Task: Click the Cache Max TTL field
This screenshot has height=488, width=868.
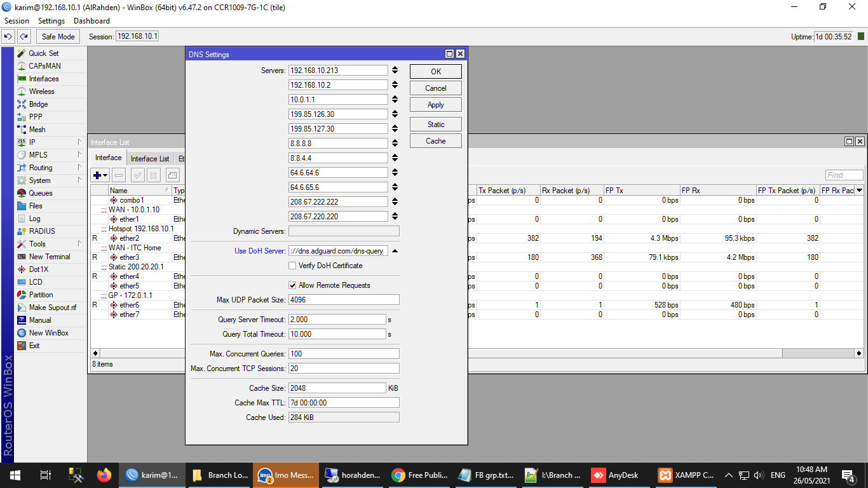Action: click(344, 403)
